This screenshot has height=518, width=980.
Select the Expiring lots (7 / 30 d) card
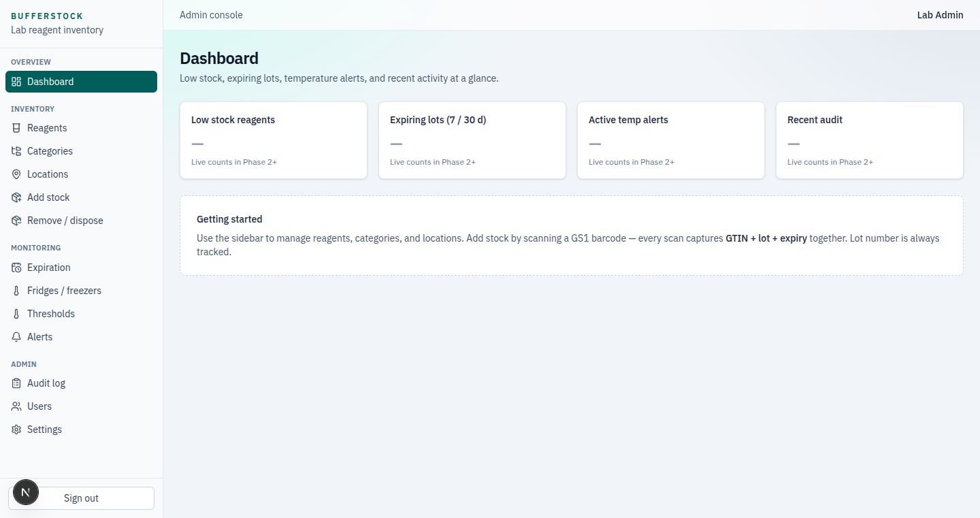472,140
